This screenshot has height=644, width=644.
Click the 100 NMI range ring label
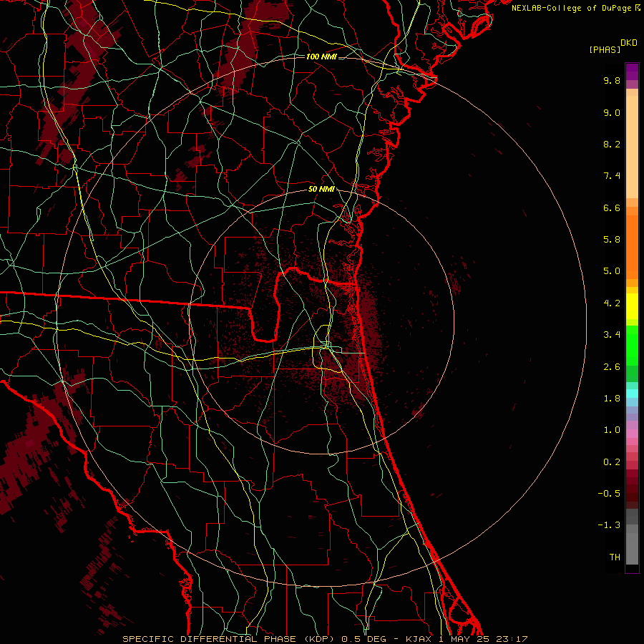pos(321,57)
